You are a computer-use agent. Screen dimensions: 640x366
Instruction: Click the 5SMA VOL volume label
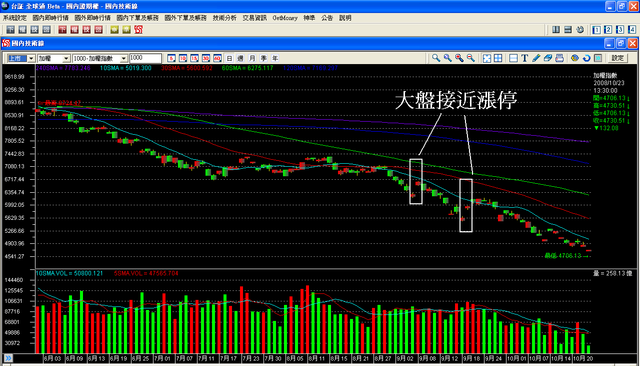(x=146, y=273)
